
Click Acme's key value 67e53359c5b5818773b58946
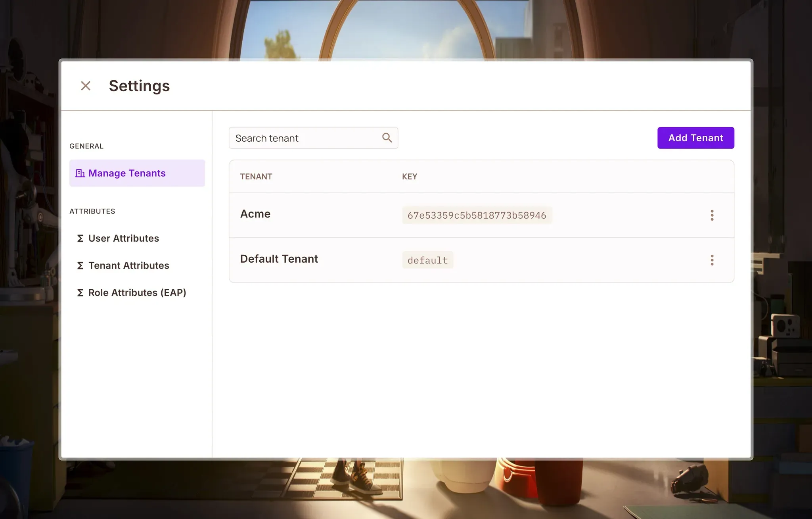[477, 215]
